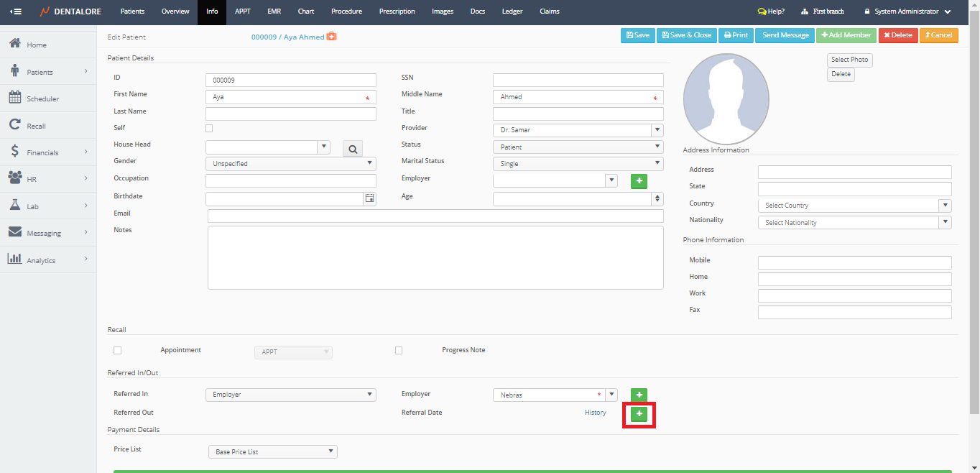Check the Progress Note checkbox
This screenshot has height=473, width=980.
[399, 351]
